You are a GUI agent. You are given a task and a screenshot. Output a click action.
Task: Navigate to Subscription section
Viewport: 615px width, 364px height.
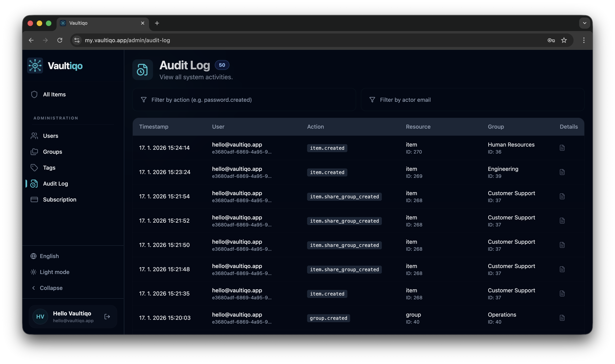coord(59,200)
